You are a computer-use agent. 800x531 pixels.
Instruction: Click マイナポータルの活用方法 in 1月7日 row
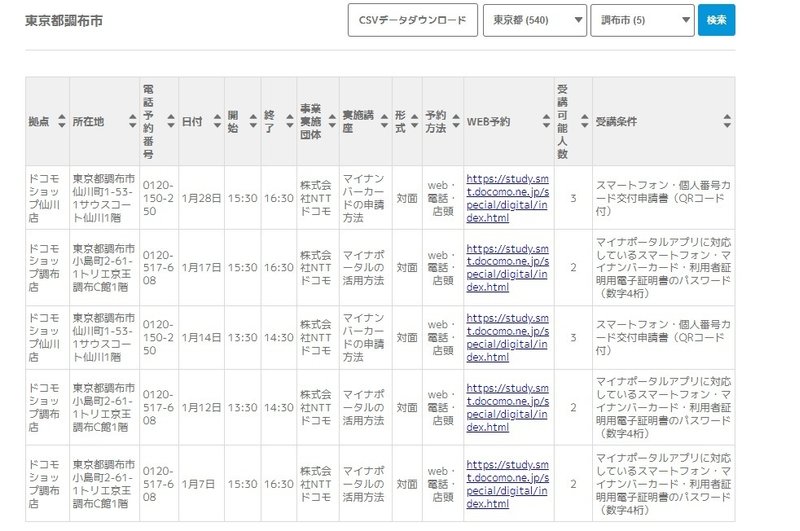click(363, 484)
